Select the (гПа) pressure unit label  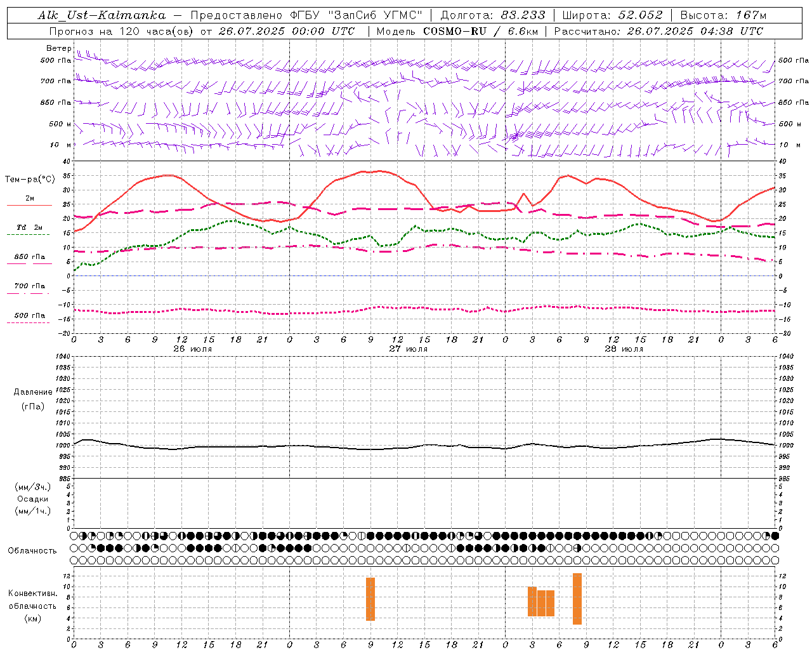click(33, 406)
